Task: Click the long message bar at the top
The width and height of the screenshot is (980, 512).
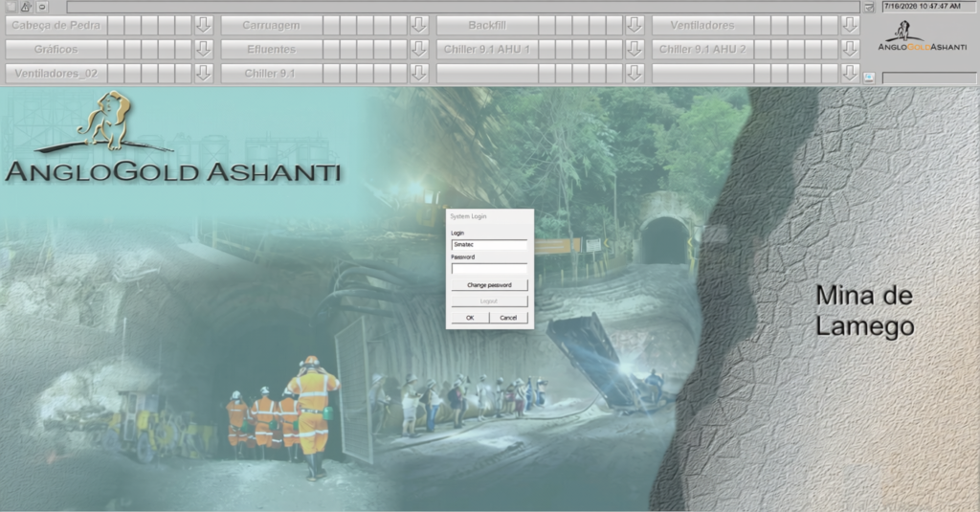Action: pos(463,7)
